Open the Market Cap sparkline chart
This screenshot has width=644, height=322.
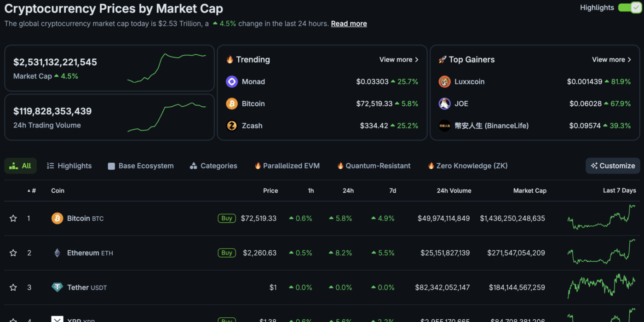pos(167,68)
